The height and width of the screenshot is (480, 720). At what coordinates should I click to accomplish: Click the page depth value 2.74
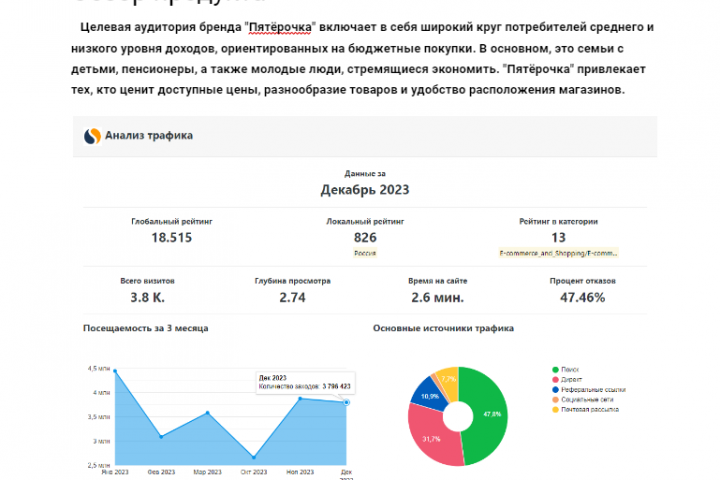pyautogui.click(x=292, y=298)
